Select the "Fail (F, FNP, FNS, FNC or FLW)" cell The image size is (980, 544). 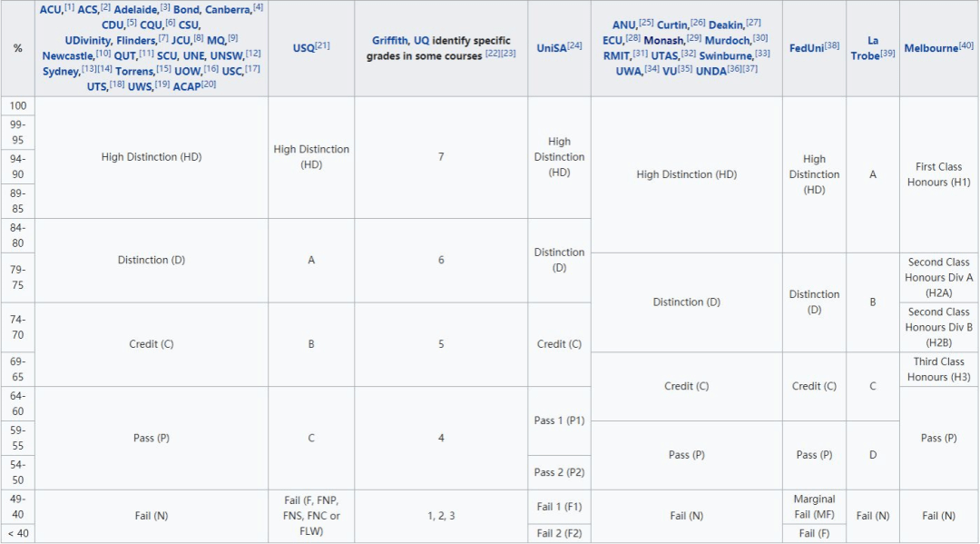coord(311,516)
